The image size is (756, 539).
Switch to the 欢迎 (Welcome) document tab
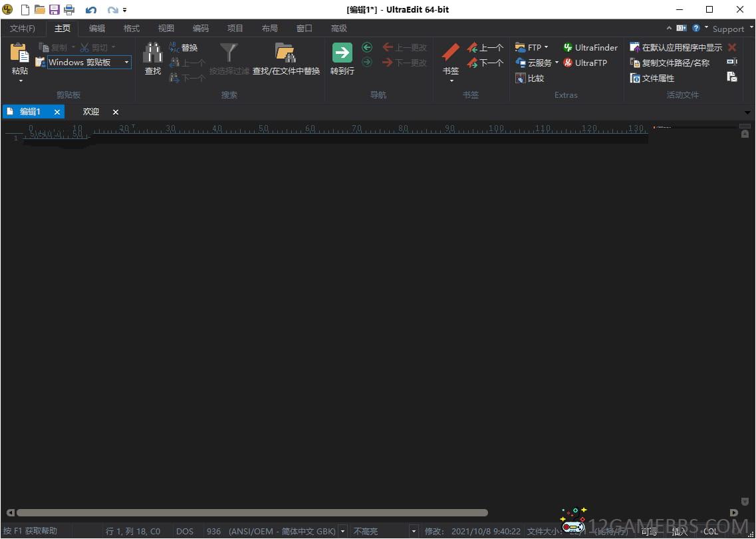click(91, 112)
